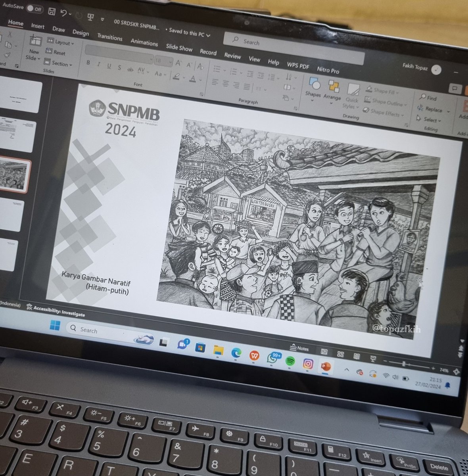Viewport: 468px width, 476px height.
Task: Open the Animations tab
Action: coord(144,42)
